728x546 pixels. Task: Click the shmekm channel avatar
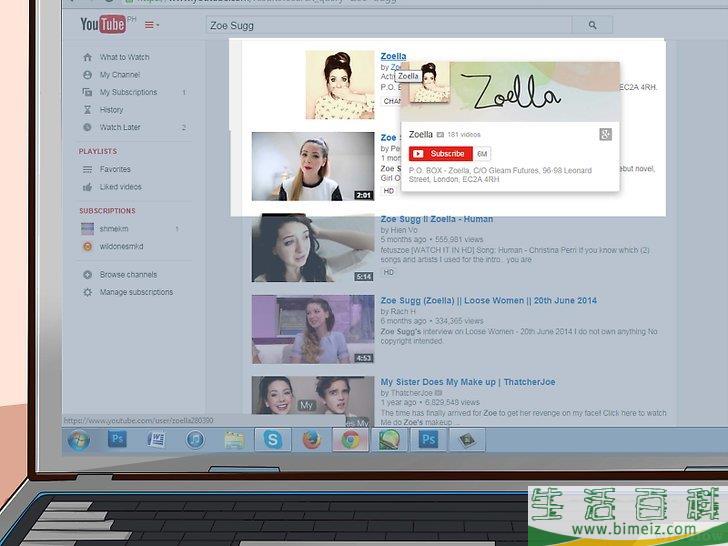click(x=87, y=229)
